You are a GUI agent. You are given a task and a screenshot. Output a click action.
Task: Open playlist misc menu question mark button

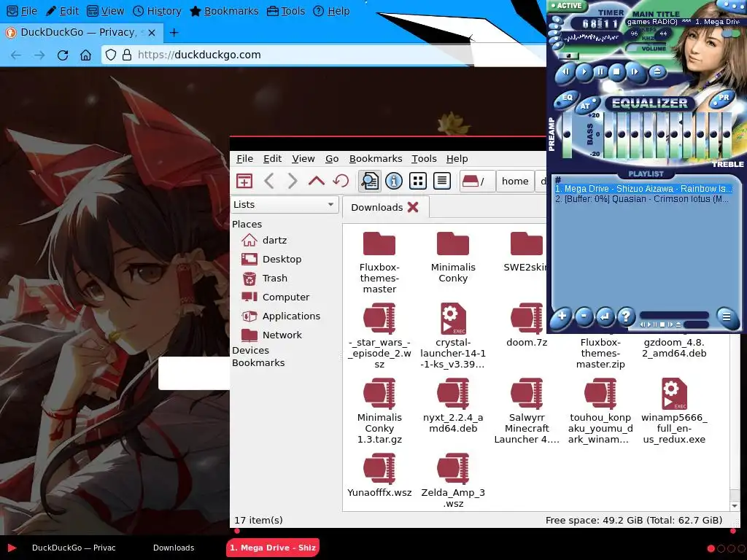click(626, 316)
